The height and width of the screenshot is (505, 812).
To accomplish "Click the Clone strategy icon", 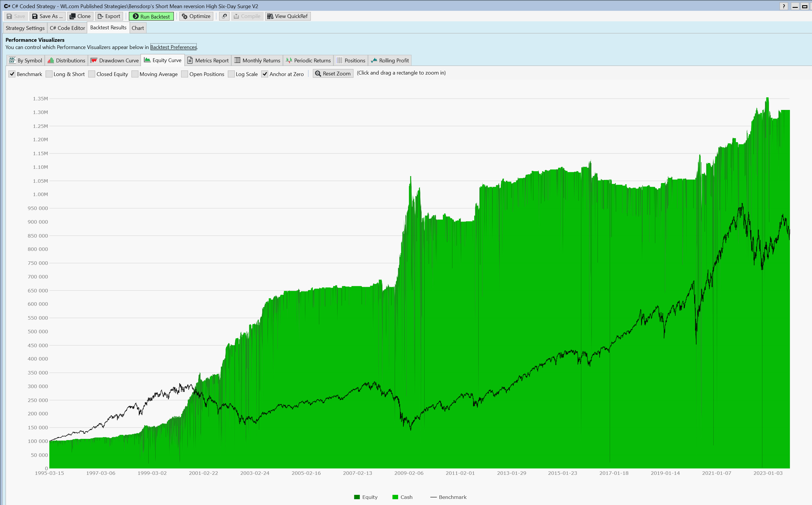I will 72,16.
